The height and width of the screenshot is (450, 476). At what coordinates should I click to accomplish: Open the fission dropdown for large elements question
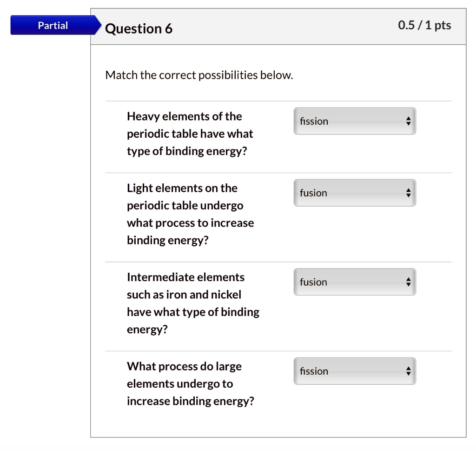(x=355, y=371)
